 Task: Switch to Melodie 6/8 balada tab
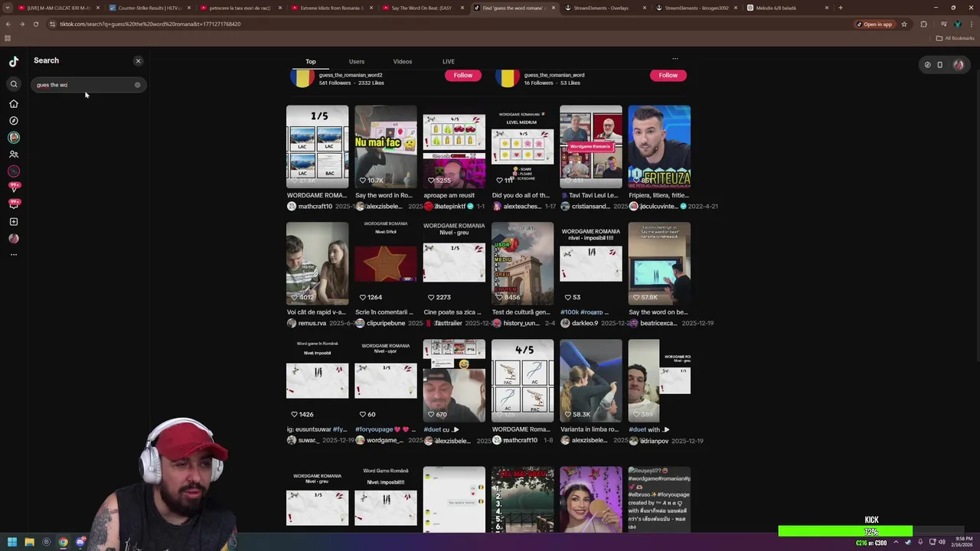pyautogui.click(x=789, y=8)
